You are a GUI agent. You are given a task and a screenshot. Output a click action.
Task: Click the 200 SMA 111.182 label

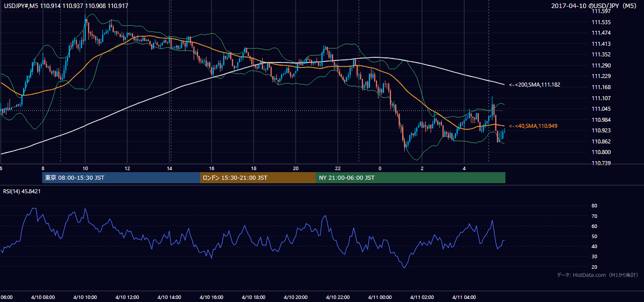coord(535,85)
